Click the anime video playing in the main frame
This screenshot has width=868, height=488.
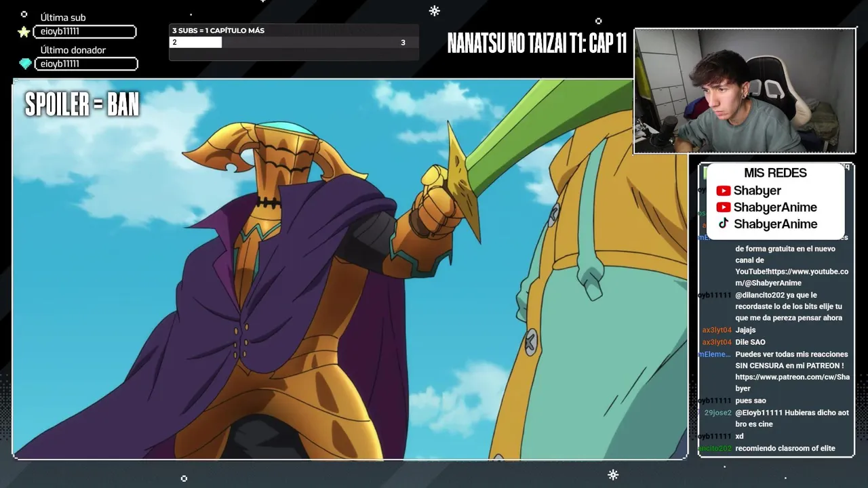350,269
